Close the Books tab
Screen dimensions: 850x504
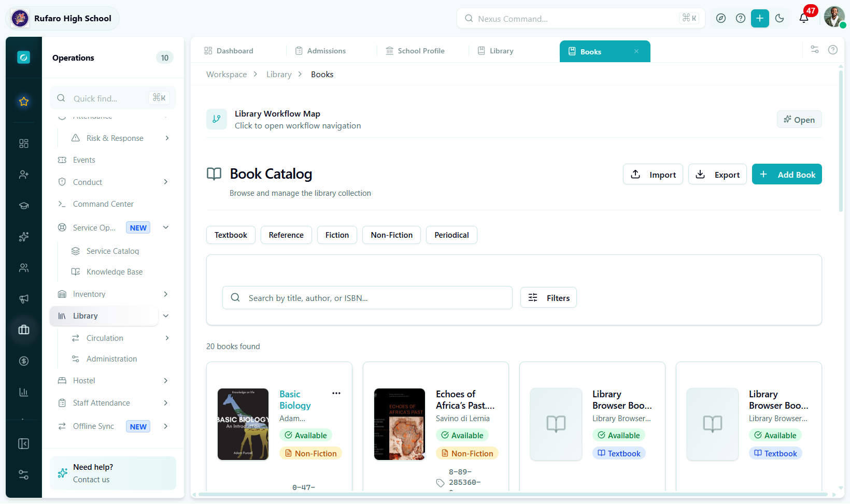[636, 51]
